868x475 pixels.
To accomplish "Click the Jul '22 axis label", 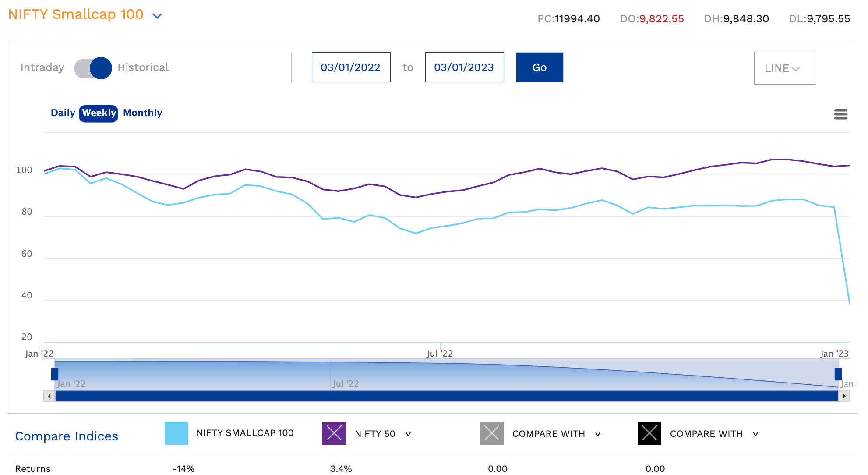I will [440, 354].
